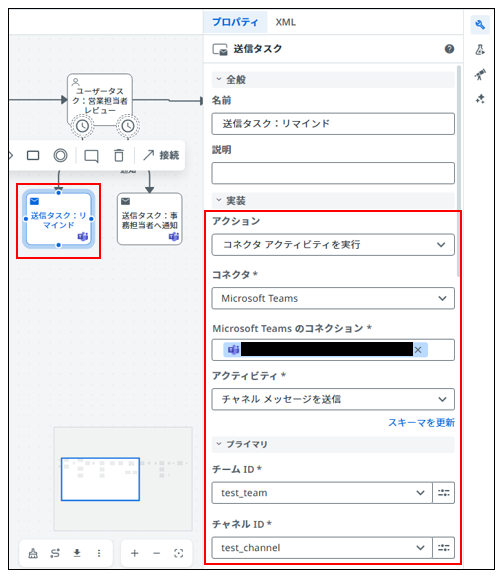Open the アクション dropdown
This screenshot has width=502, height=577.
coord(333,245)
